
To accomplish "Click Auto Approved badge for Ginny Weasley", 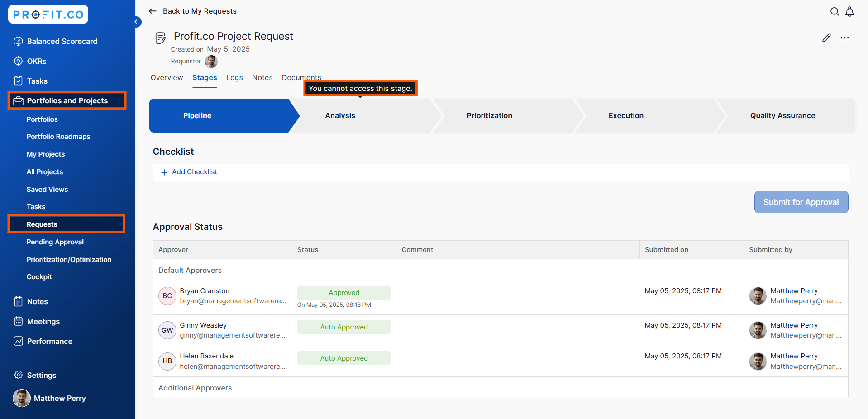I will pos(344,327).
